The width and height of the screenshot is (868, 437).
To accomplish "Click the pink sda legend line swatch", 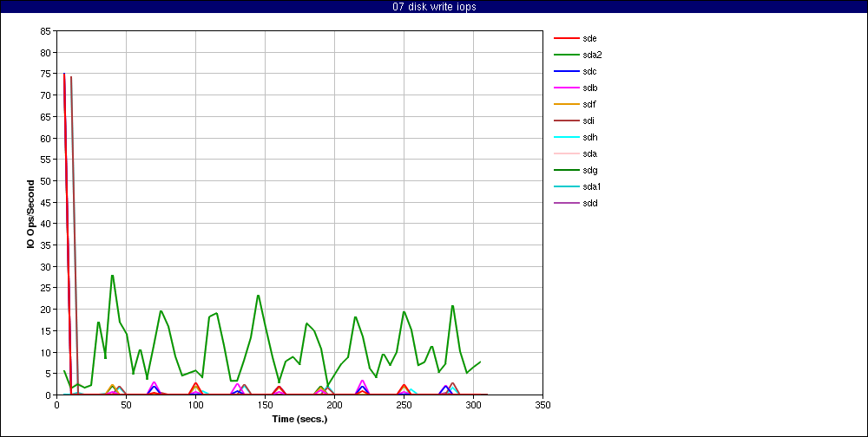I will pyautogui.click(x=566, y=153).
